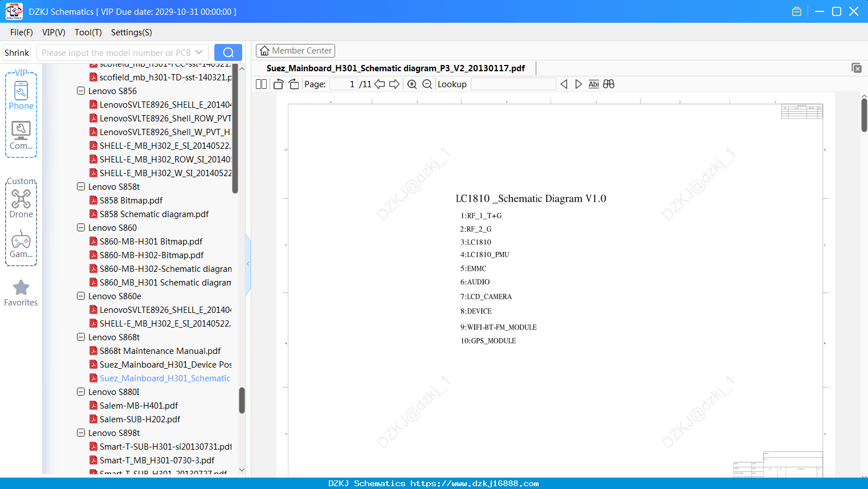Collapse the Lenovo S860 folder
This screenshot has width=868, height=489.
[81, 227]
